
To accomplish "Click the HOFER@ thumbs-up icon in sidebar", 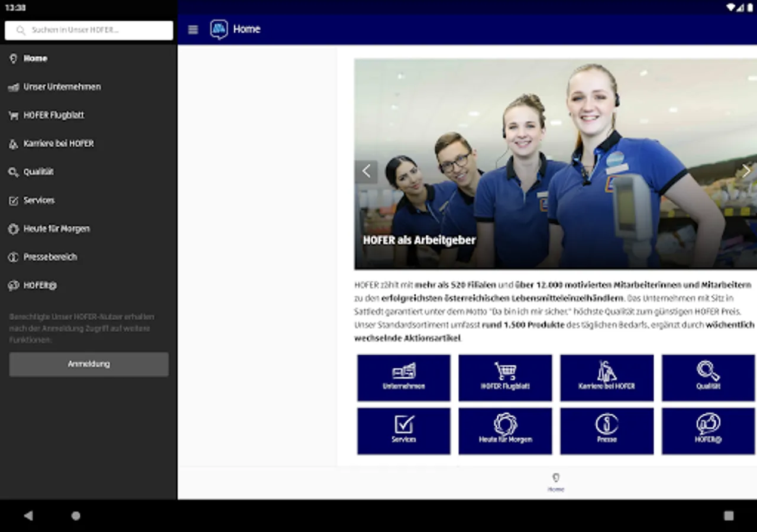I will pyautogui.click(x=13, y=286).
